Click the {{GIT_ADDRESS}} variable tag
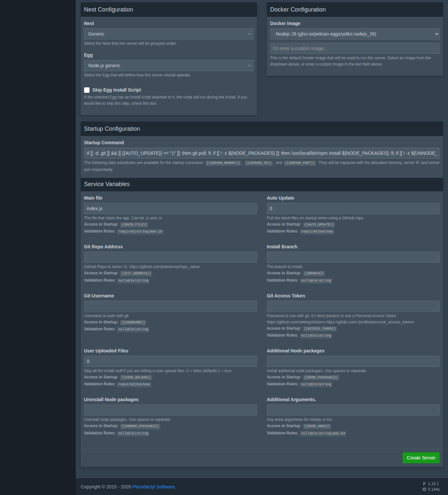Screen dimensions: 448x495 [136, 273]
